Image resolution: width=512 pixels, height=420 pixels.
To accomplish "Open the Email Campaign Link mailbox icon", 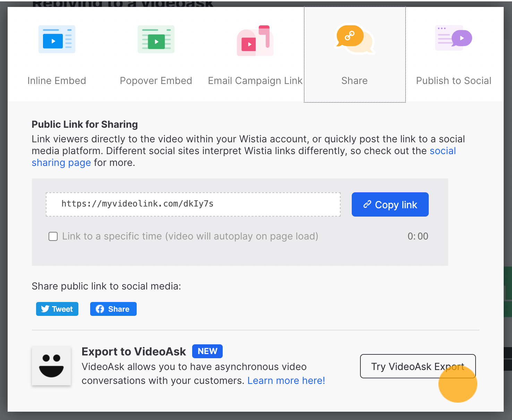I will 255,41.
